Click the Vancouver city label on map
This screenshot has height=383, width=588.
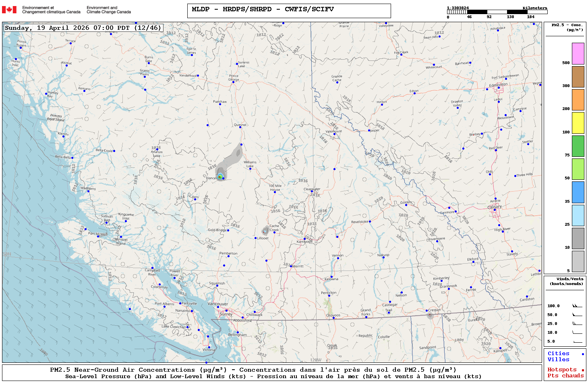pos(218,304)
